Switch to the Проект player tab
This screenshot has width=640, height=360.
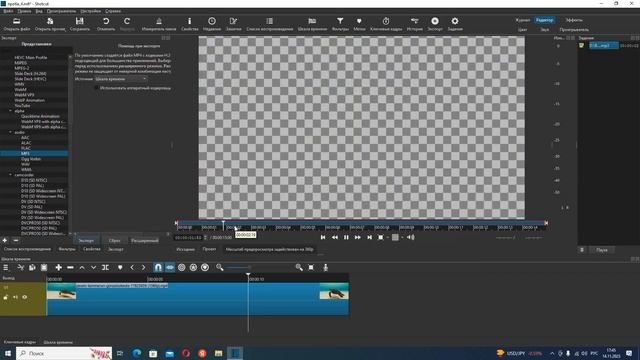[x=209, y=249]
